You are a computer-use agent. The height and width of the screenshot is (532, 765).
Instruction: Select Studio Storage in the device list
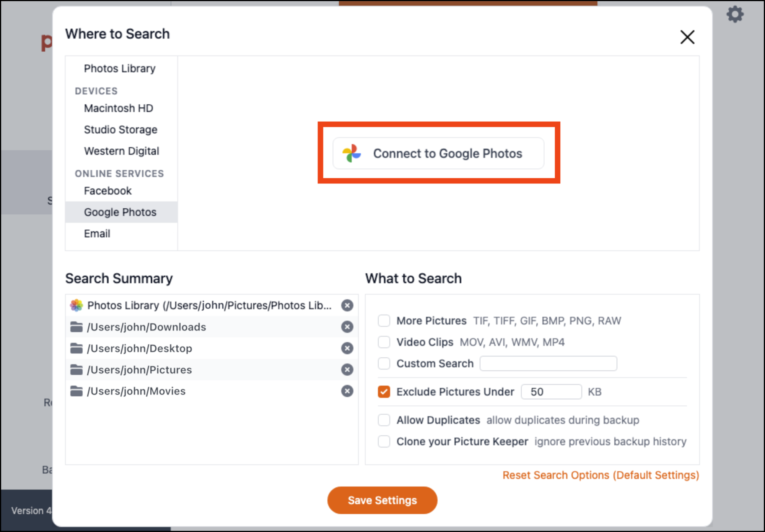point(120,130)
